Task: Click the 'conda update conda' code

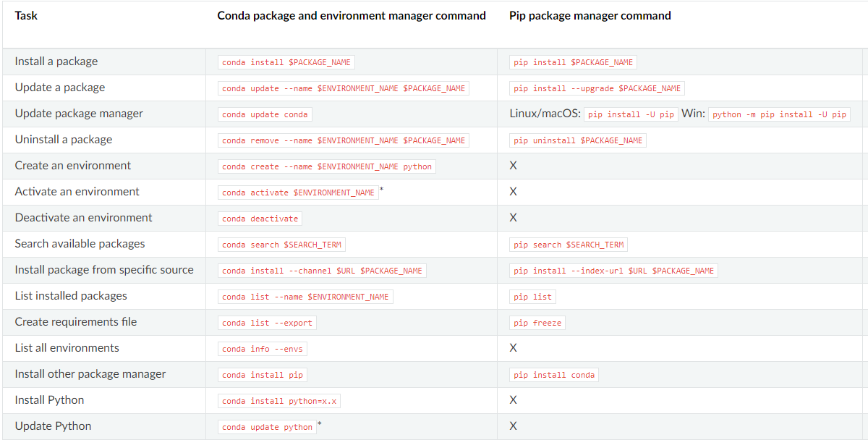Action: pyautogui.click(x=265, y=114)
